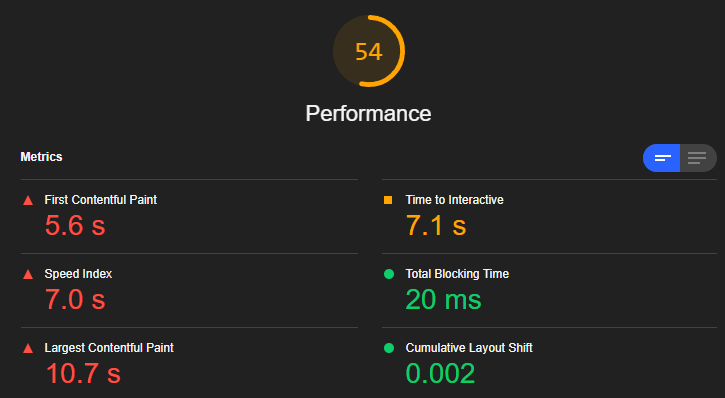Click the red triangle beside First Contentful Paint

(28, 200)
